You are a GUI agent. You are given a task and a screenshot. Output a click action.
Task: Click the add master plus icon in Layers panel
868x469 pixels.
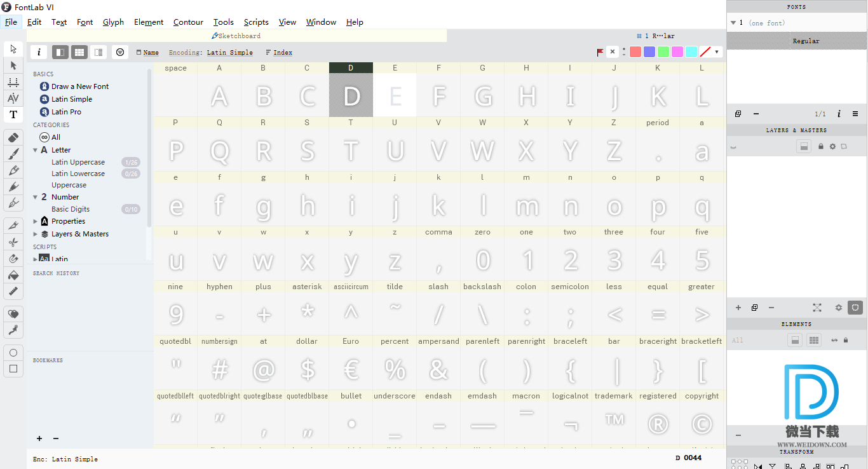[x=738, y=308]
